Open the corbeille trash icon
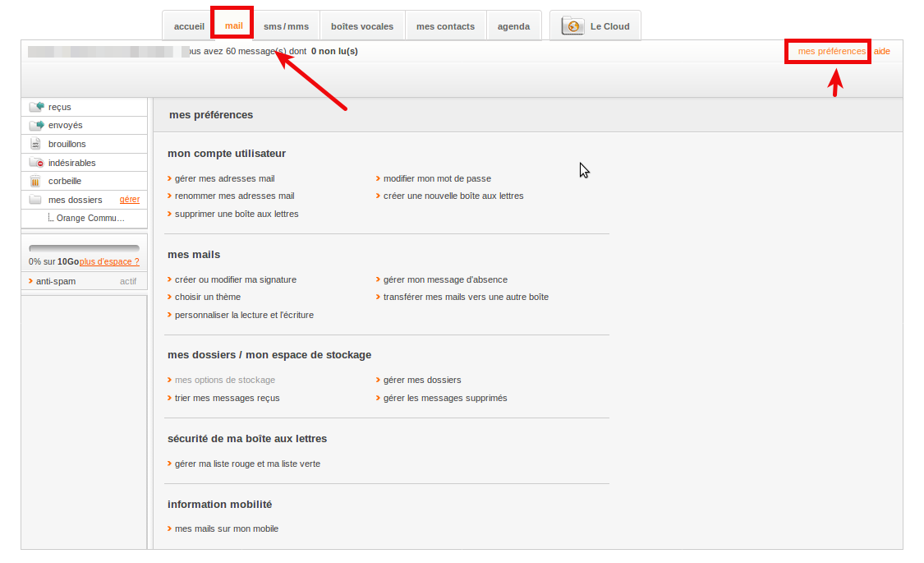The width and height of the screenshot is (924, 563). (x=35, y=181)
